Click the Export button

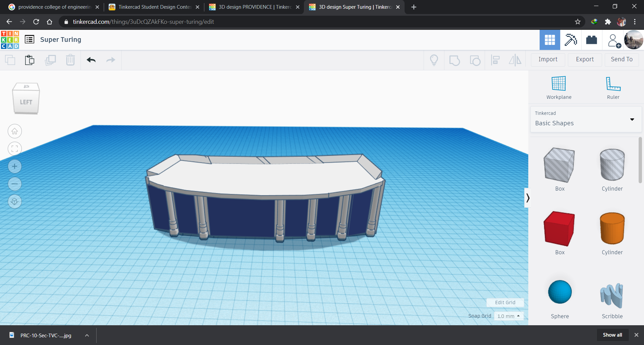(x=585, y=59)
